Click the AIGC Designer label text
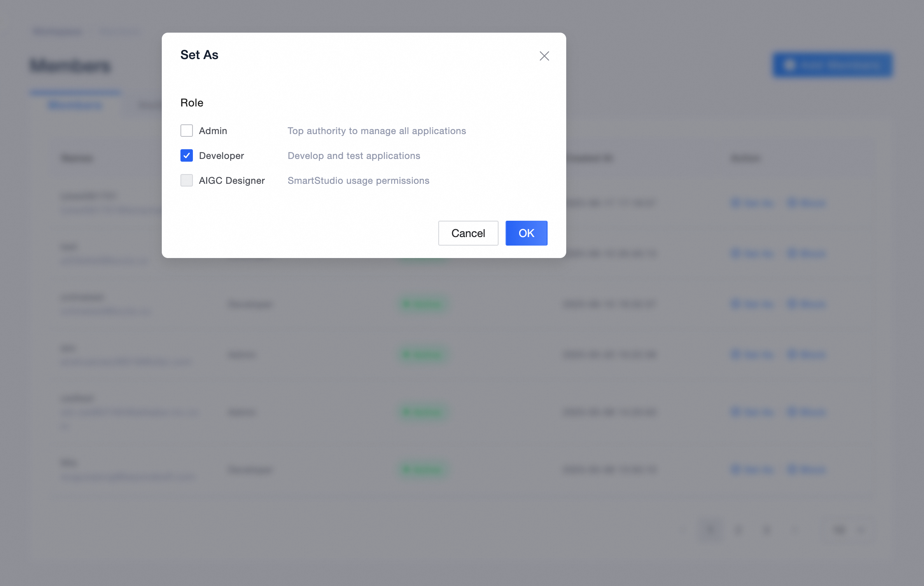This screenshot has height=586, width=924. click(232, 181)
